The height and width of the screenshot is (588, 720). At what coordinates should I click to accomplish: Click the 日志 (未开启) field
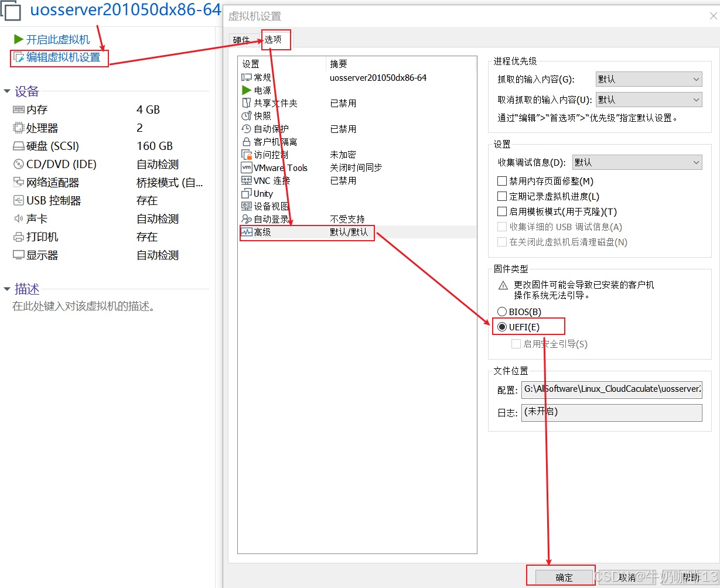[x=612, y=413]
